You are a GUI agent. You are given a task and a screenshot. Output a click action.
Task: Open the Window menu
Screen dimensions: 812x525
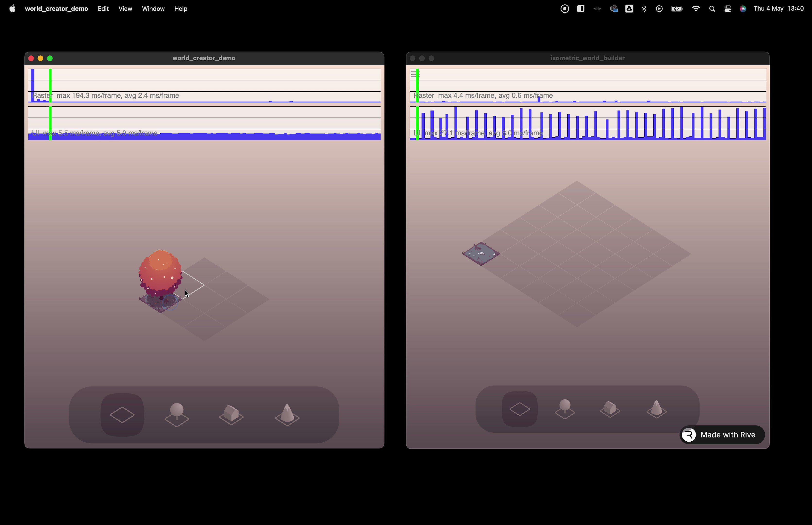153,9
